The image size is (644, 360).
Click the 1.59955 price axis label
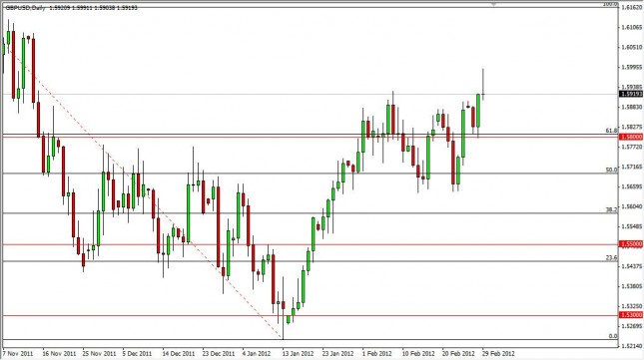pyautogui.click(x=632, y=67)
